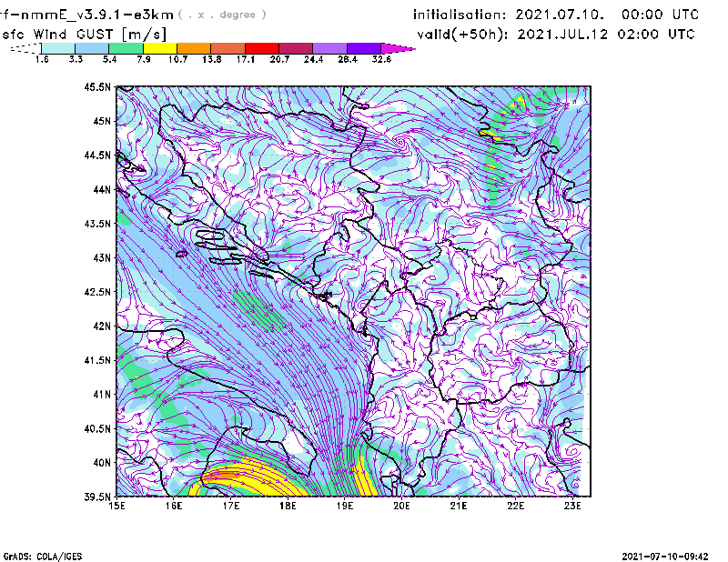Screen dimensions: 728x562
Task: Click the 39.5N latitude label
Action: coord(97,497)
